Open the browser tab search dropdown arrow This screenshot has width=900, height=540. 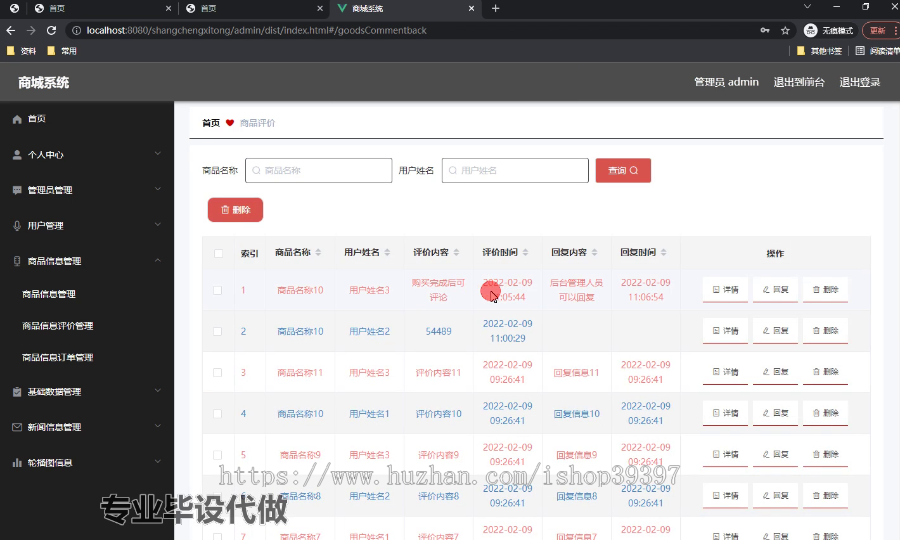807,7
